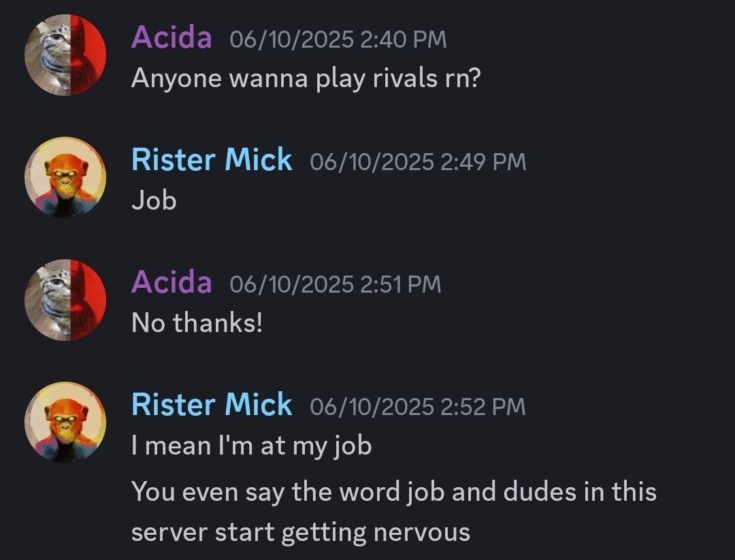Click the line 'You even say the word job'

(393, 491)
